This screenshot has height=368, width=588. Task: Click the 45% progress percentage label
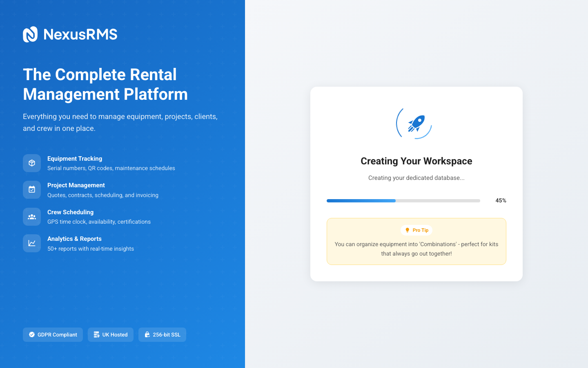[501, 200]
